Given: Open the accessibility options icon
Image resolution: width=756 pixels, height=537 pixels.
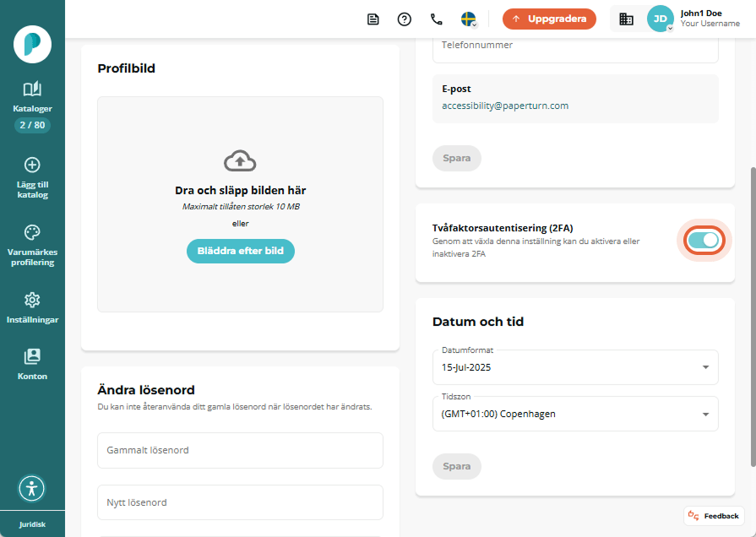Looking at the screenshot, I should pos(32,488).
